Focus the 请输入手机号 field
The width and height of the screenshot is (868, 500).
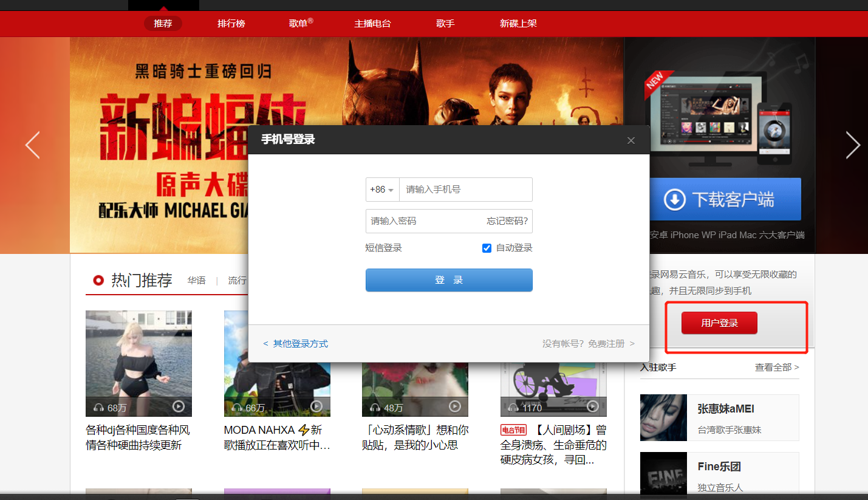(466, 190)
